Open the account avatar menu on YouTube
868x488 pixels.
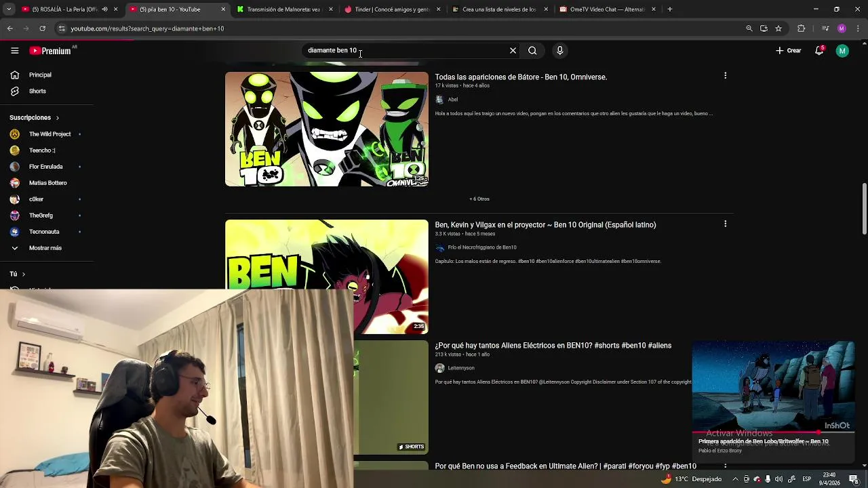click(x=842, y=51)
